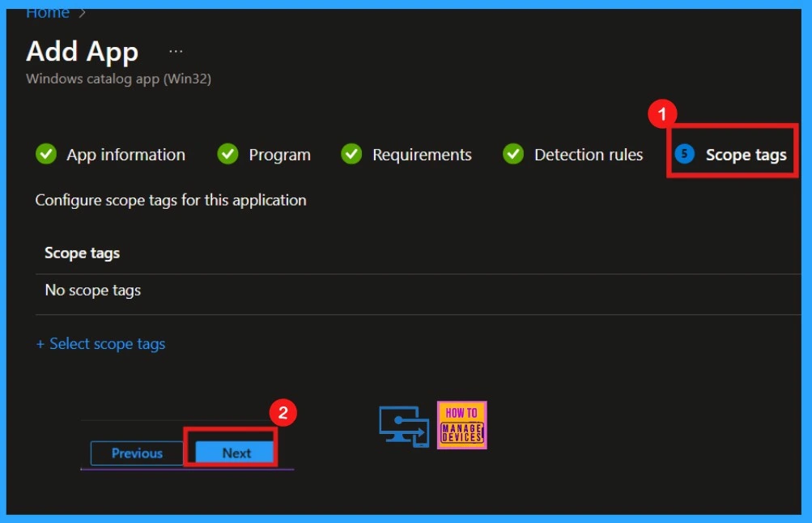Click the Next button
812x523 pixels.
pos(235,453)
